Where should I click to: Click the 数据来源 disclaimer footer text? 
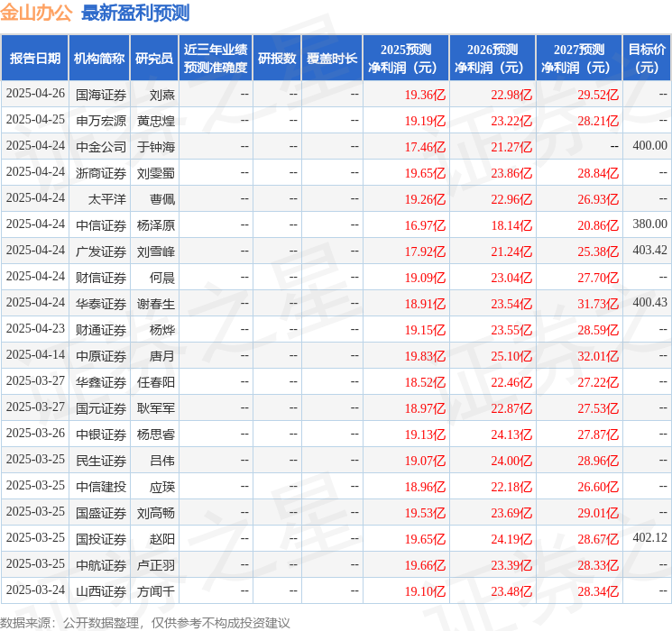pos(145,622)
